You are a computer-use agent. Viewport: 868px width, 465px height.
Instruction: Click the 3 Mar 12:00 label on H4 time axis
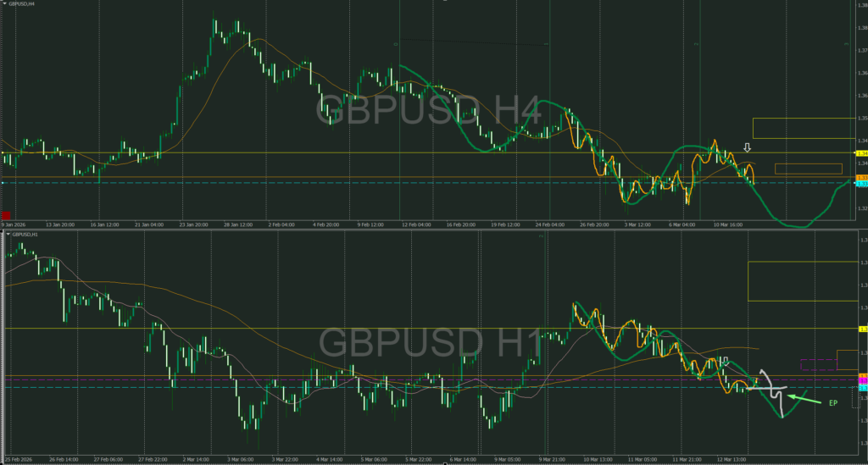click(637, 225)
